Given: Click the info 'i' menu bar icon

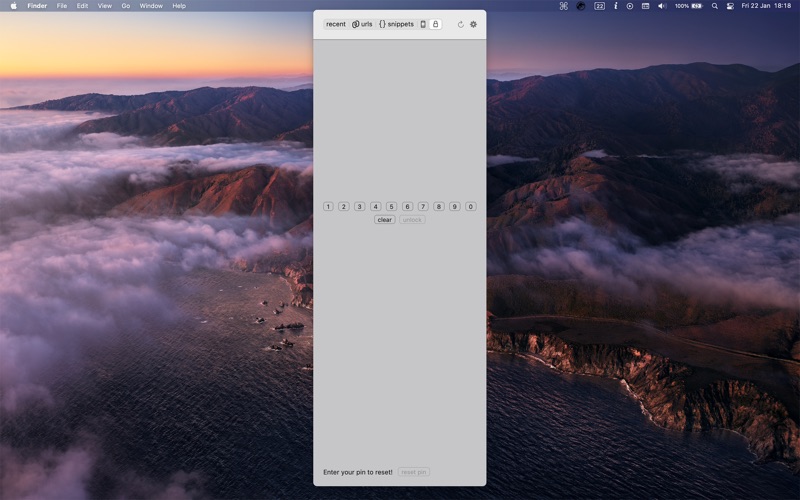Looking at the screenshot, I should (x=616, y=6).
